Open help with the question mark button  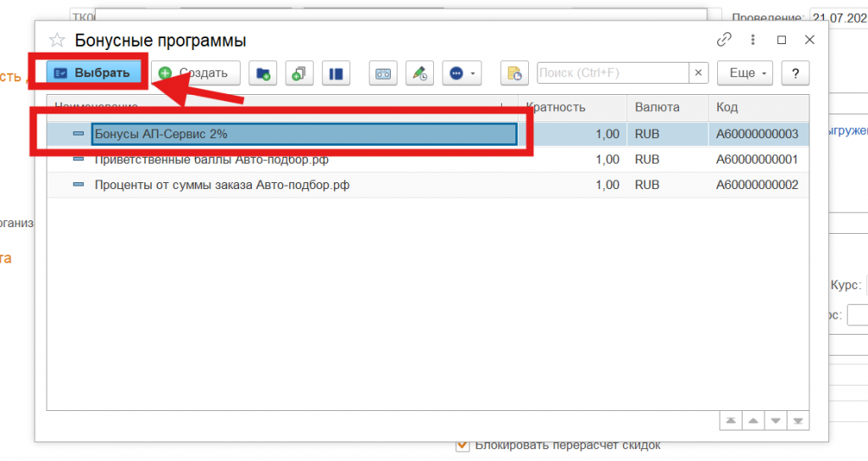795,73
